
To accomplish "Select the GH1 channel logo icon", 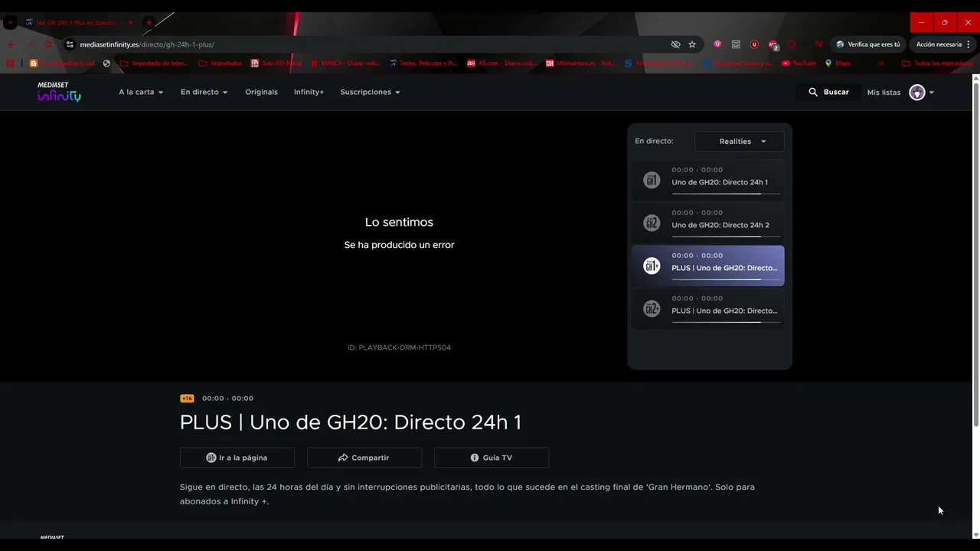I will (x=652, y=180).
